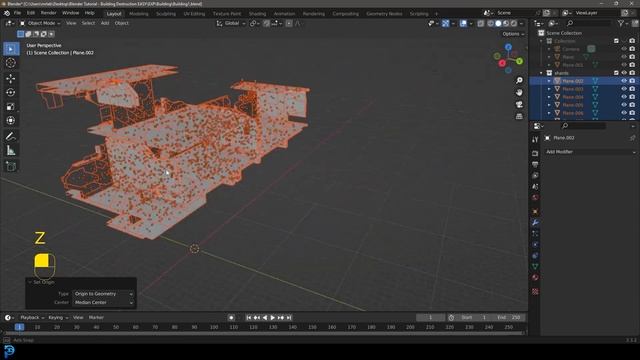Select the Select Box tool

coord(11,49)
